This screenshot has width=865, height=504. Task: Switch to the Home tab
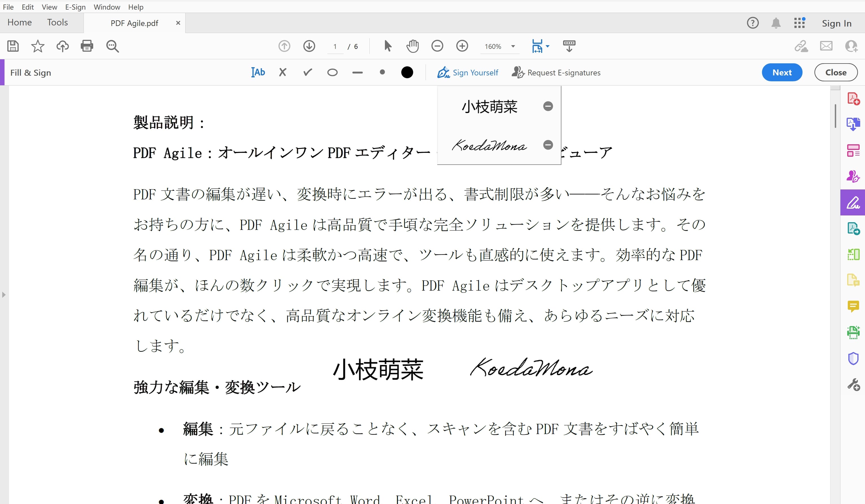point(19,22)
